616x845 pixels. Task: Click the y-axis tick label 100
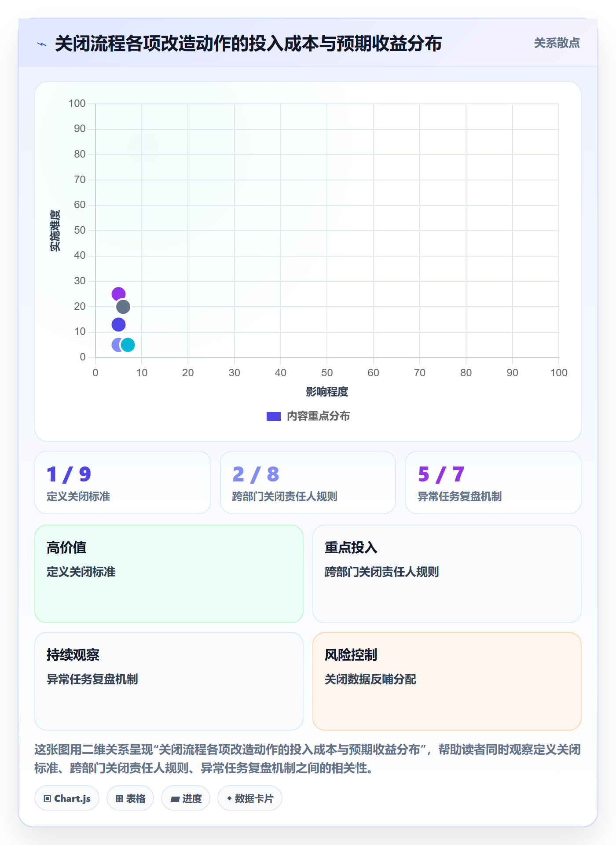pyautogui.click(x=77, y=103)
